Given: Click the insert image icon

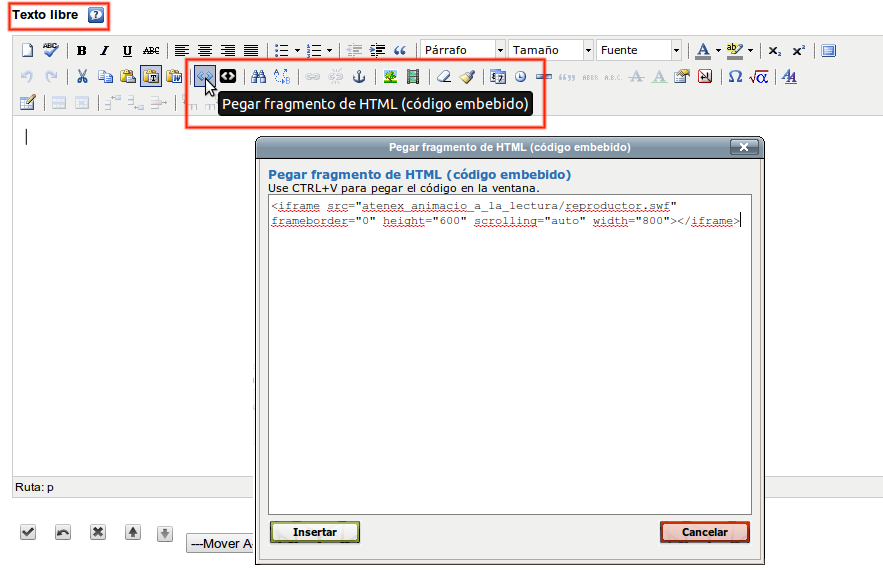Looking at the screenshot, I should (388, 76).
